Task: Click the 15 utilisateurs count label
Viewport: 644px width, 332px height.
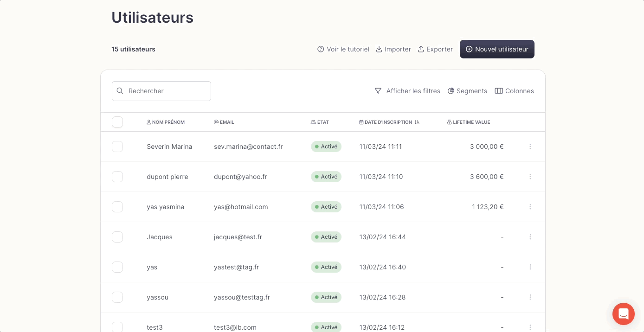Action: point(133,49)
